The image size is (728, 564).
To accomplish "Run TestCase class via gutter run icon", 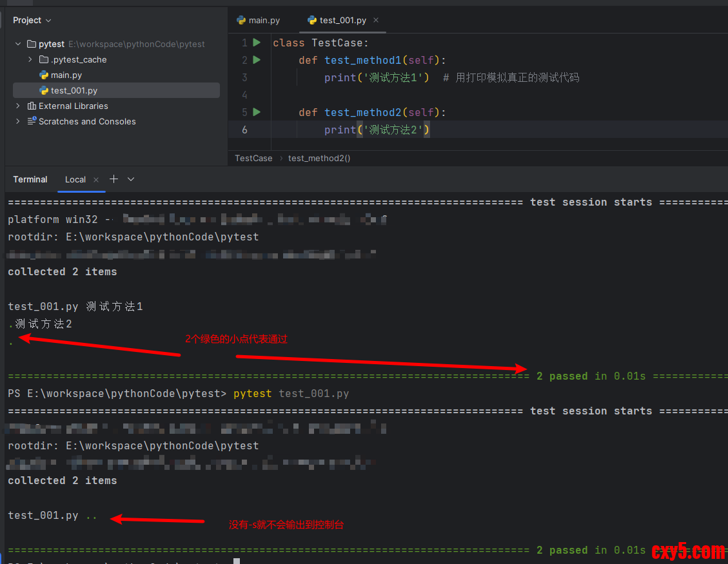I will pyautogui.click(x=257, y=43).
